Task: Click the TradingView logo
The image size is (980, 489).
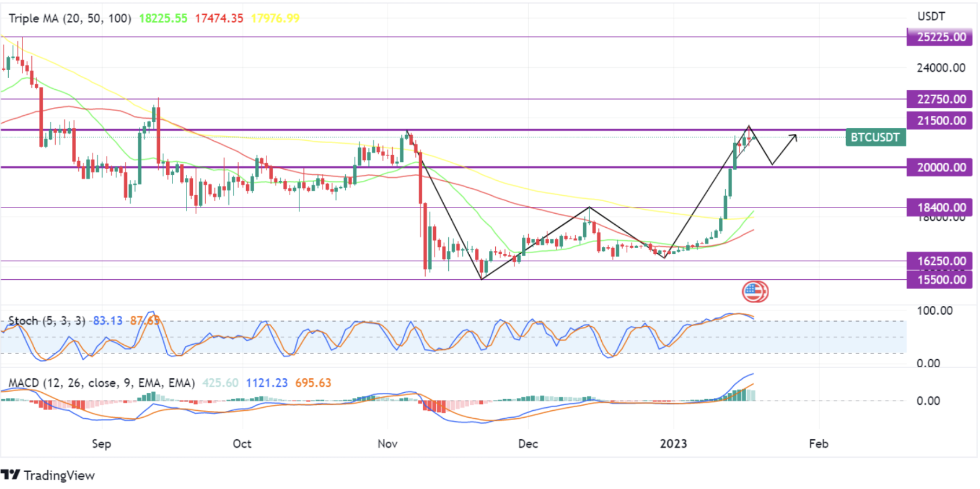Action: pos(47,475)
